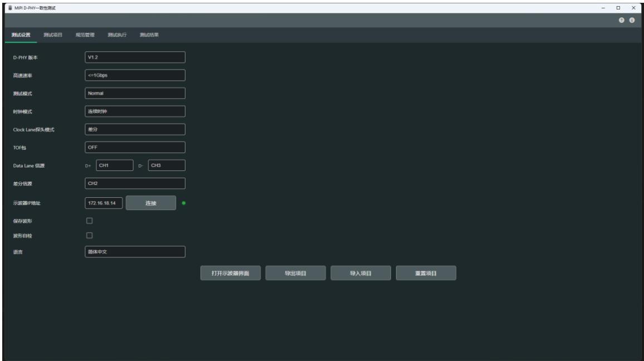Click the MIPI D-PHY app icon in title bar
644x361 pixels.
point(10,8)
